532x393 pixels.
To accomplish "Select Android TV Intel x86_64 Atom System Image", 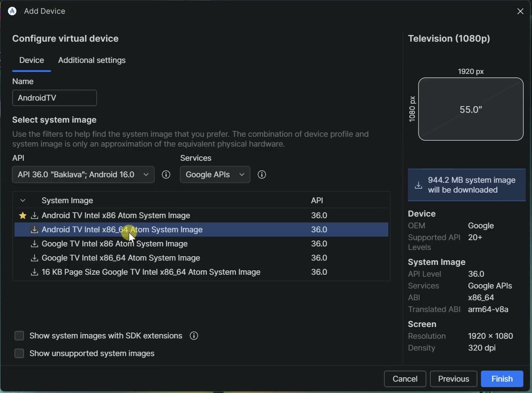I will coord(201,230).
